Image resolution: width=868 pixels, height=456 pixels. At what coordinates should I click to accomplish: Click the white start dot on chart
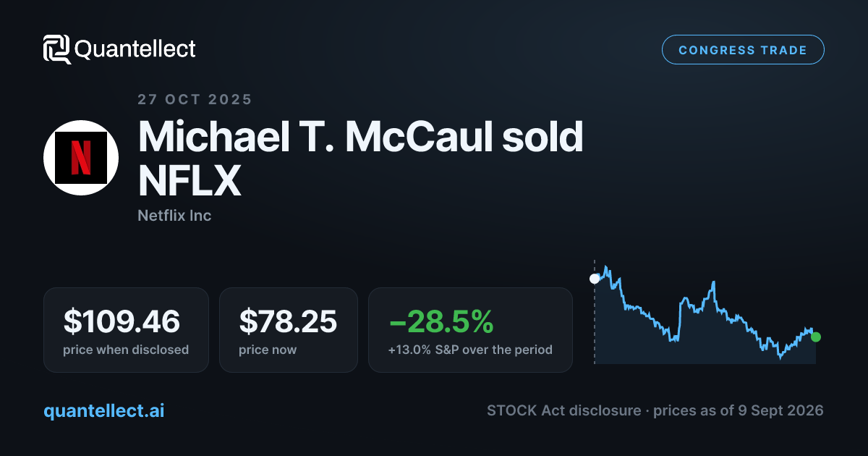(x=595, y=279)
